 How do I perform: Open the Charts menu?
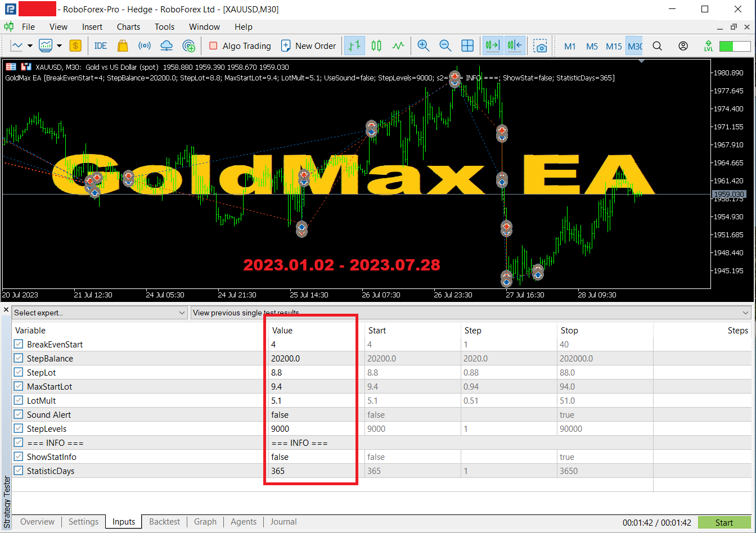(x=129, y=26)
